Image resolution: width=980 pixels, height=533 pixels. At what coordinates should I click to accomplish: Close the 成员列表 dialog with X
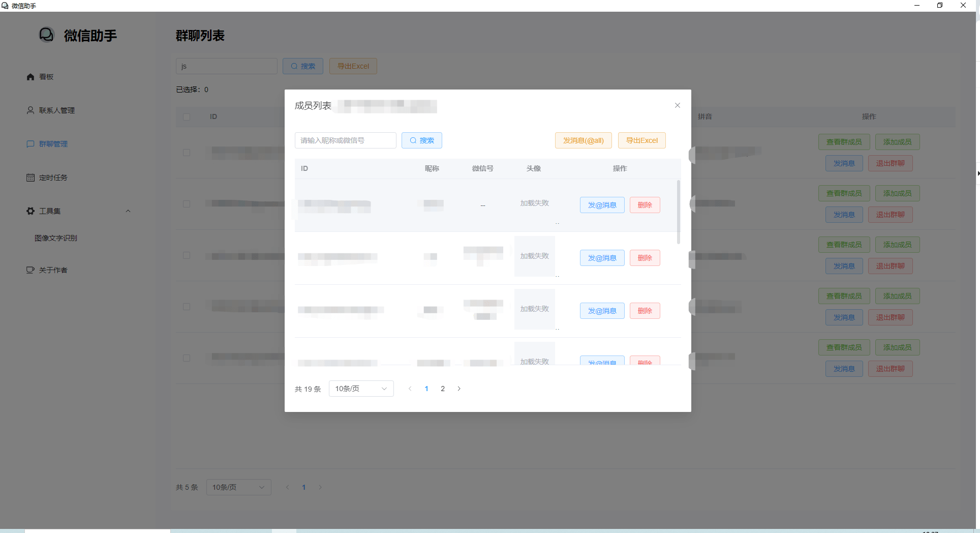(x=677, y=105)
